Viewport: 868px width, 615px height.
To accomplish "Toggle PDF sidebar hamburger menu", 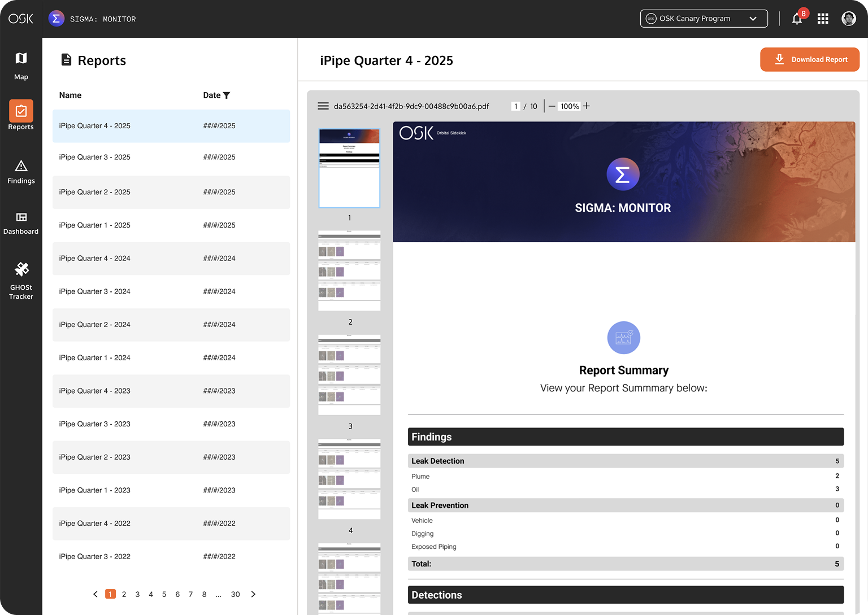I will (x=323, y=106).
